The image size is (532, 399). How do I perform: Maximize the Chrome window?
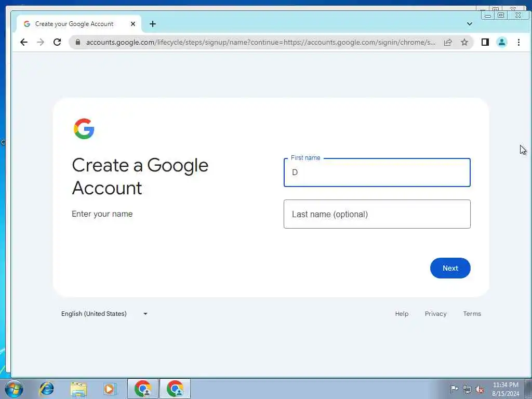(x=501, y=15)
